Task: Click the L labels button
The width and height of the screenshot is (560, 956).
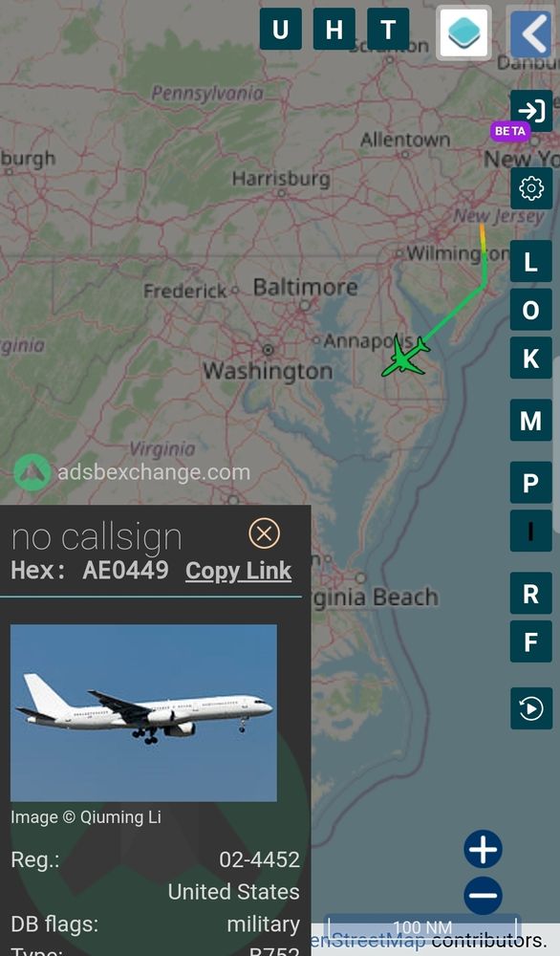Action: [x=530, y=262]
